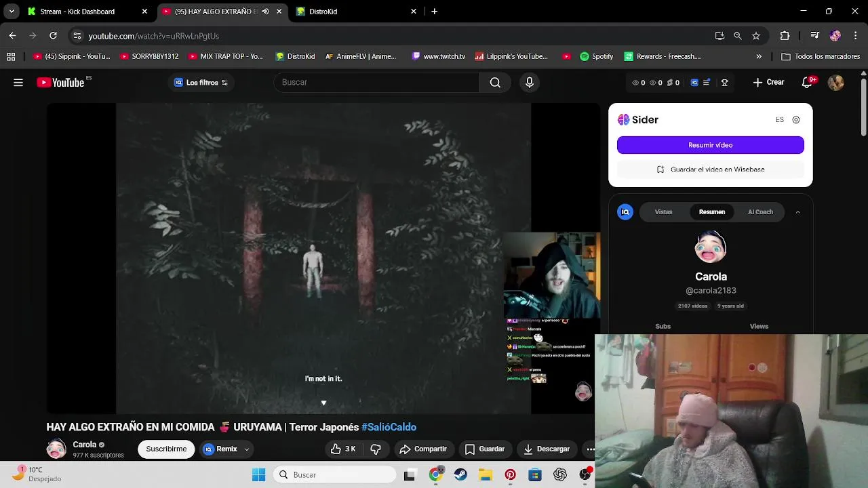The image size is (868, 488).
Task: Open the www.twitch.tv bookmark
Action: (x=438, y=56)
